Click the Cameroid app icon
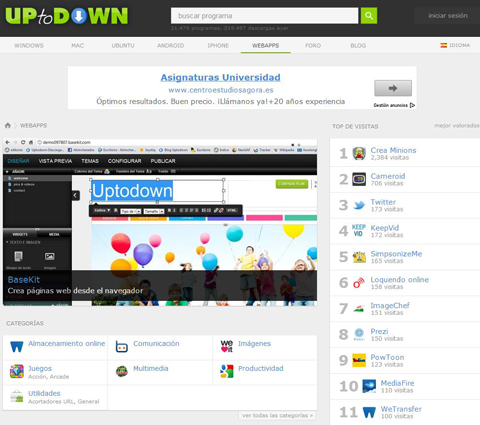 [359, 179]
